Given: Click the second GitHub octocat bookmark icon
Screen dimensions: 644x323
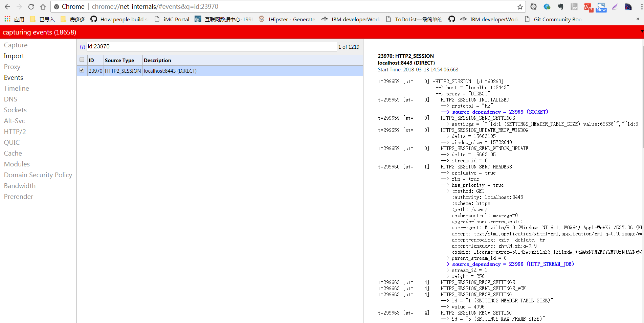Looking at the screenshot, I should (452, 19).
